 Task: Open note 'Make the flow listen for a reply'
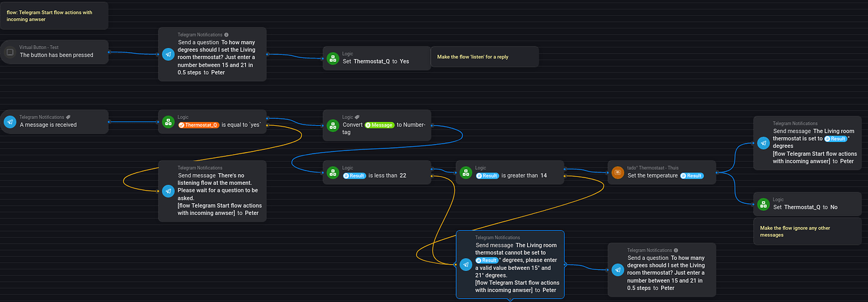(x=484, y=57)
